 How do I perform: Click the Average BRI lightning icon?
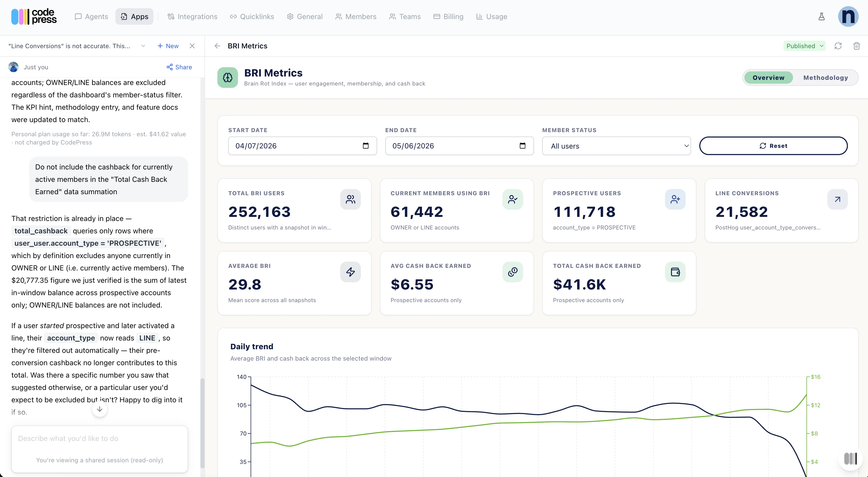pos(351,272)
